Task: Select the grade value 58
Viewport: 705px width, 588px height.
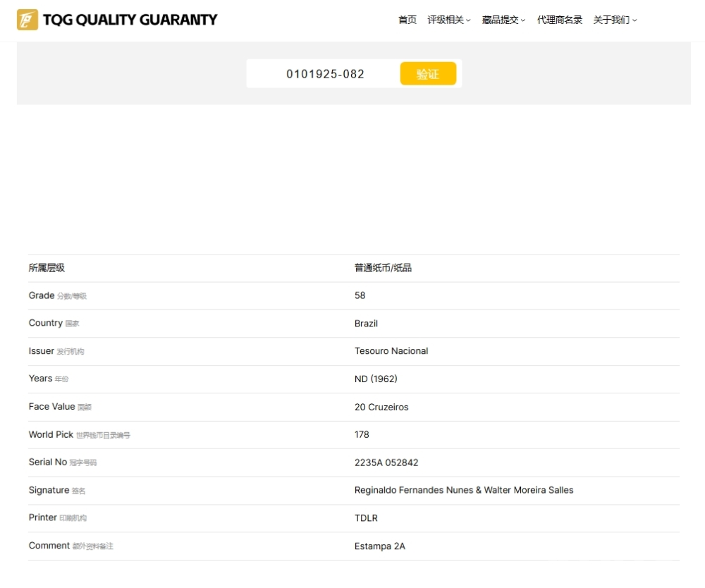Action: tap(360, 296)
